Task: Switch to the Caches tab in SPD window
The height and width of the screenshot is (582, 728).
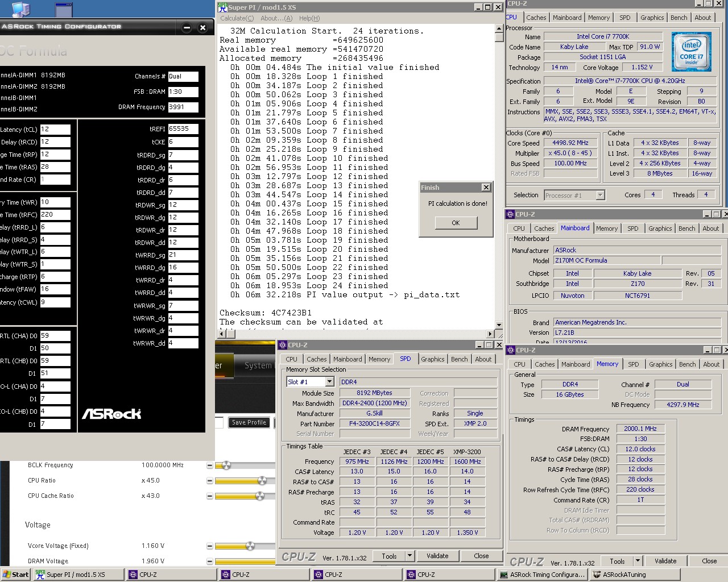Action: point(316,359)
